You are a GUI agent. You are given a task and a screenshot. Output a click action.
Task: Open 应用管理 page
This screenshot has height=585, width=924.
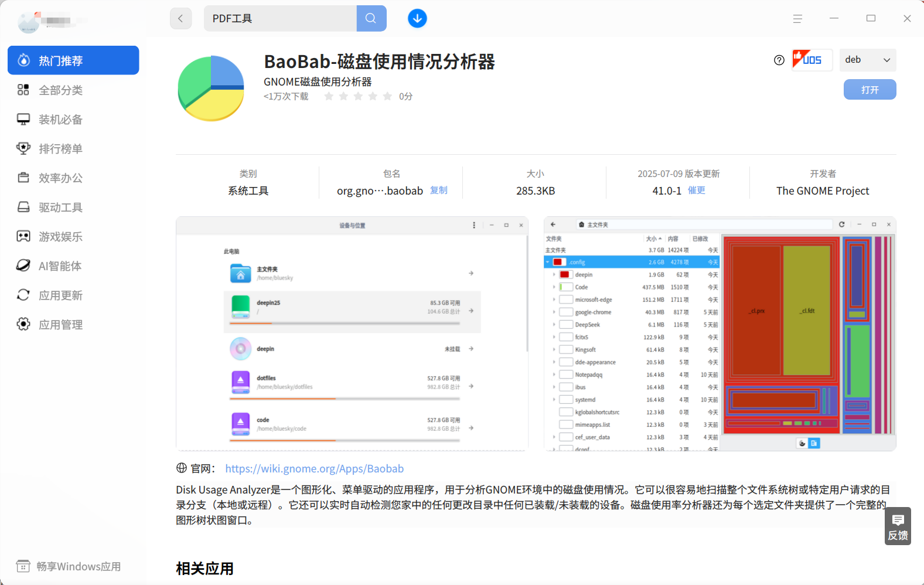[x=73, y=324]
